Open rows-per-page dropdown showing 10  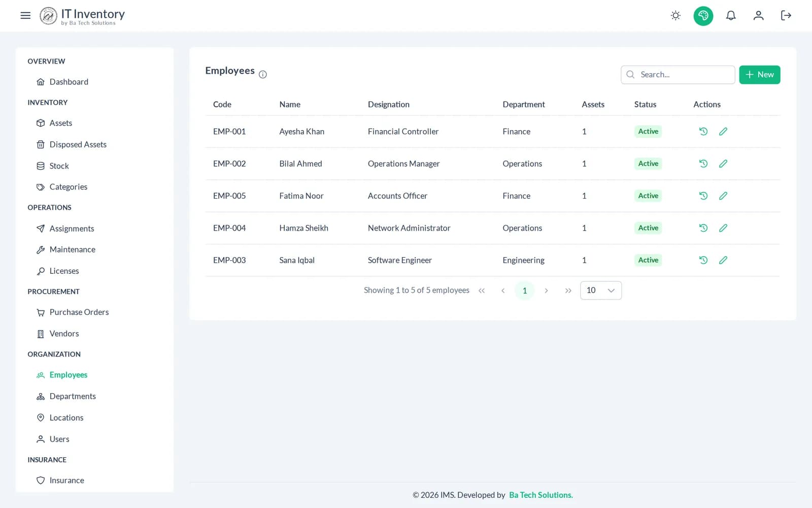pos(601,291)
